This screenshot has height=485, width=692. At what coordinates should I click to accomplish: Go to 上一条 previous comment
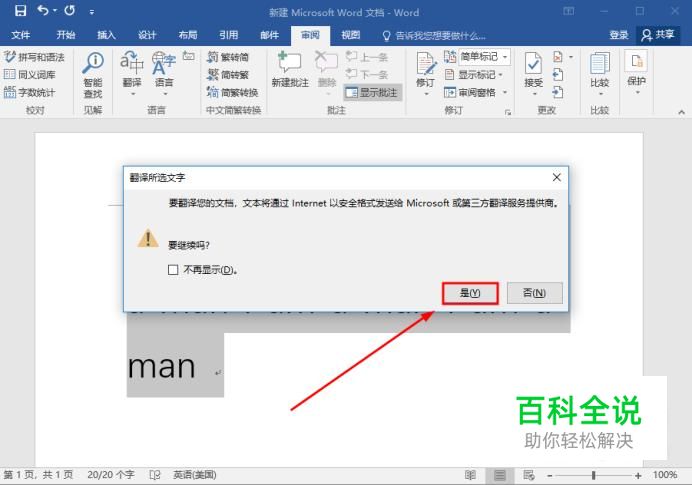pos(367,57)
